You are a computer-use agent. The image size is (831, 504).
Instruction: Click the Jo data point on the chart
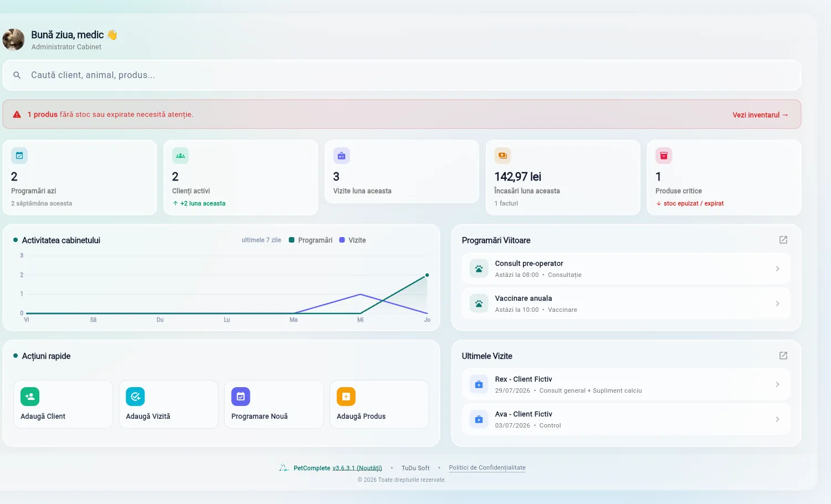pos(427,275)
